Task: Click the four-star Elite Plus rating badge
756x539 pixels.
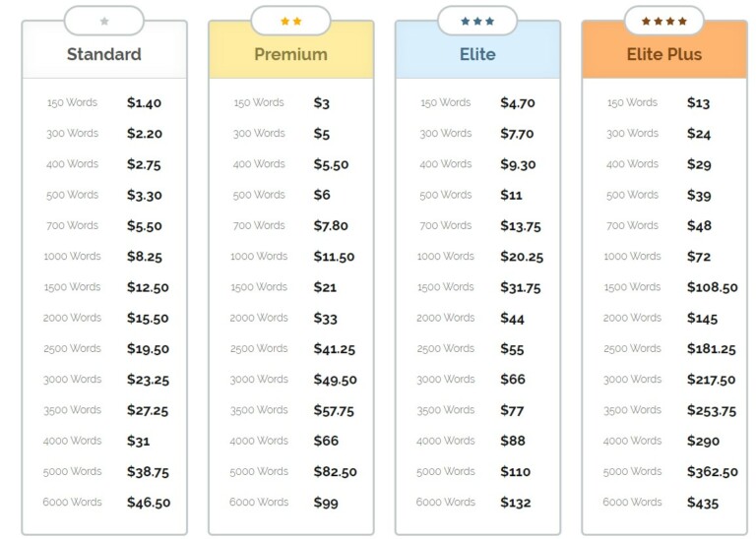Action: 663,21
